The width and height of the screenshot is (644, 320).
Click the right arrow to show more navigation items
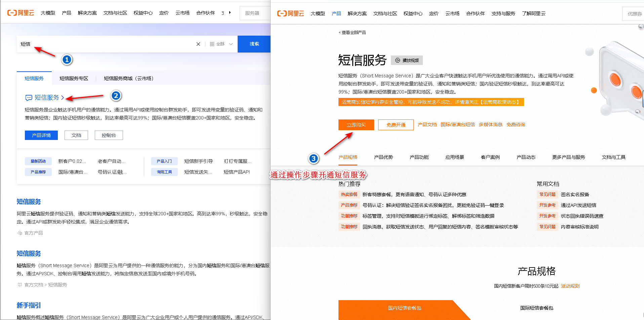[x=230, y=13]
